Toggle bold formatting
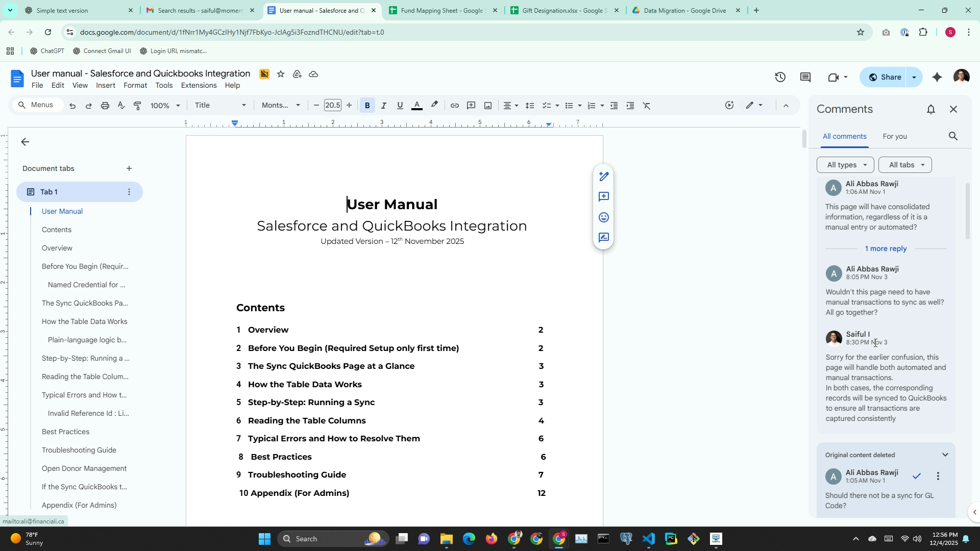The width and height of the screenshot is (980, 551). [x=367, y=106]
